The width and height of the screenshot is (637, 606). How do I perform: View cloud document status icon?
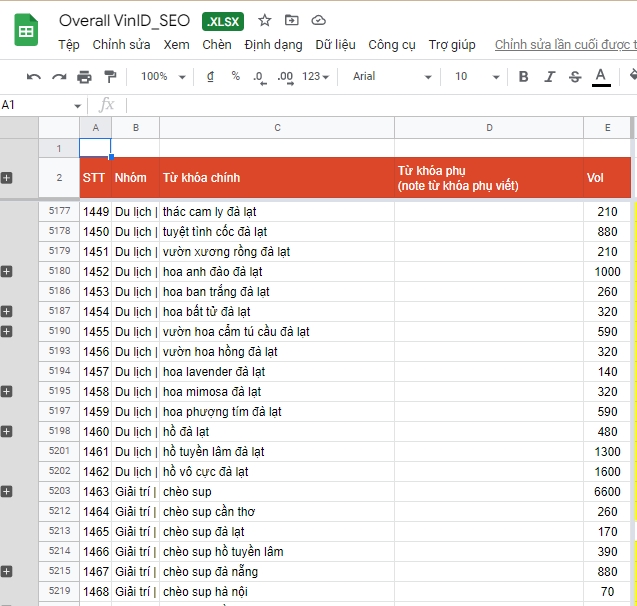point(318,20)
